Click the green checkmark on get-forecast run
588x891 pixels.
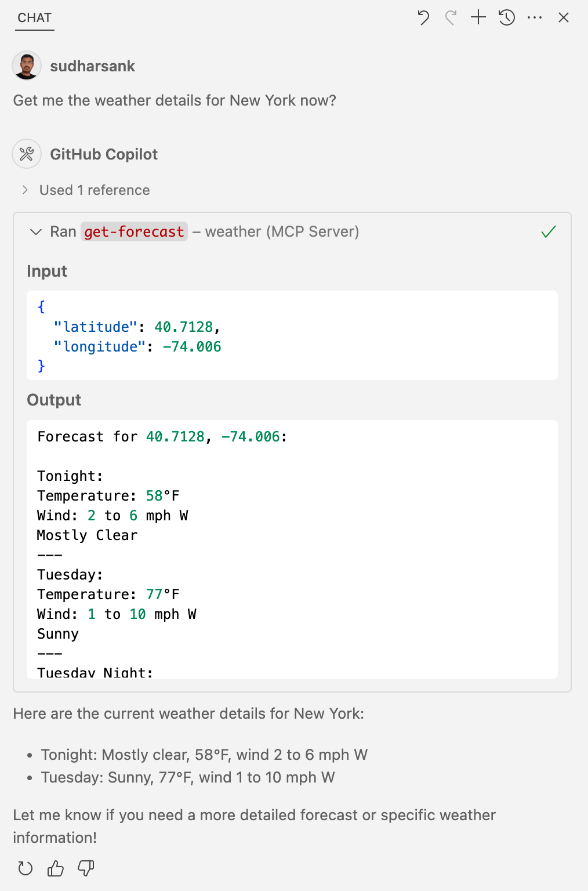[x=548, y=231]
